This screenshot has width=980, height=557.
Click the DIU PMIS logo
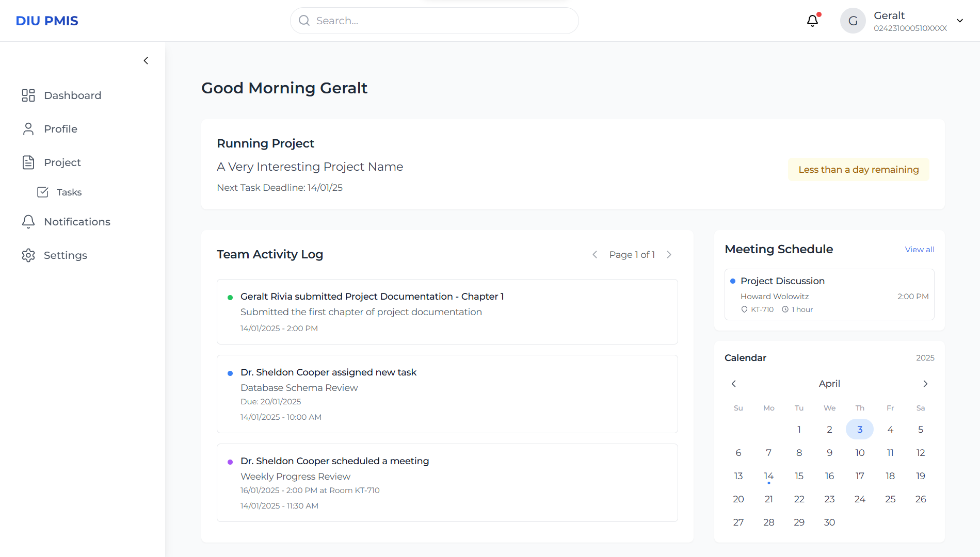pos(47,21)
